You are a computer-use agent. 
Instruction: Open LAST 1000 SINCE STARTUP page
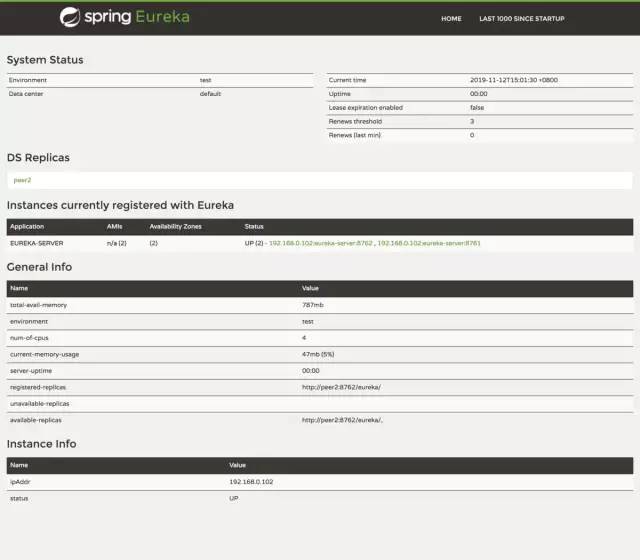click(522, 19)
